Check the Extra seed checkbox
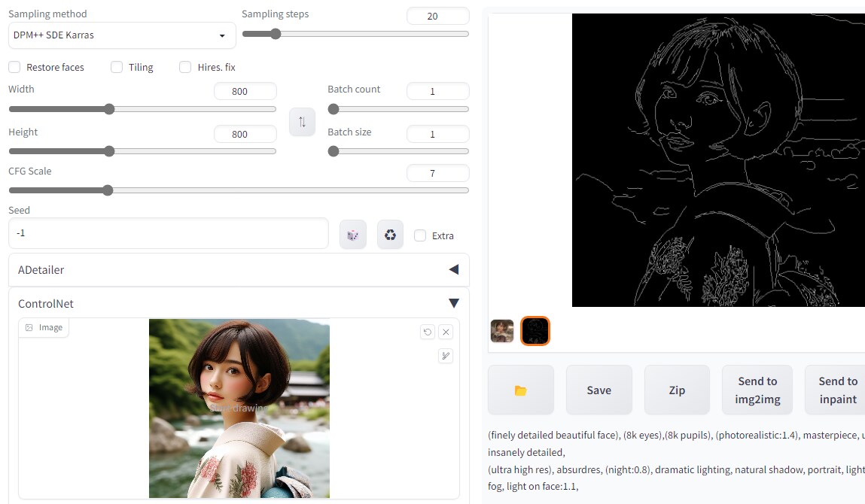This screenshot has width=865, height=504. click(x=420, y=235)
